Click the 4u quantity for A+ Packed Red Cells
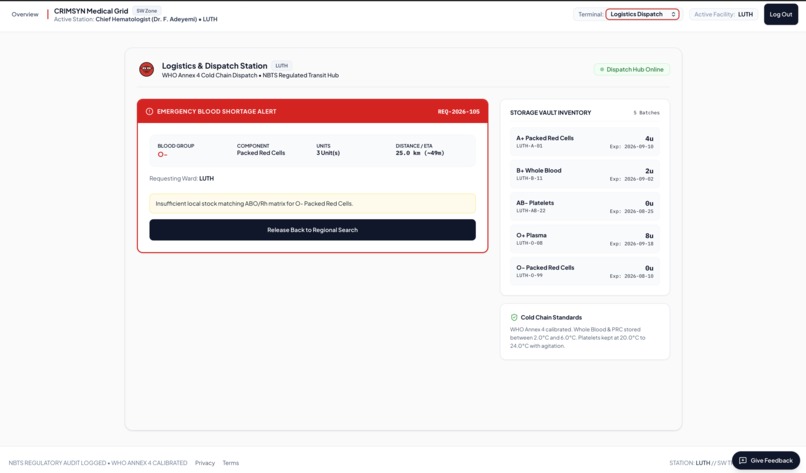This screenshot has width=806, height=473. coord(649,139)
